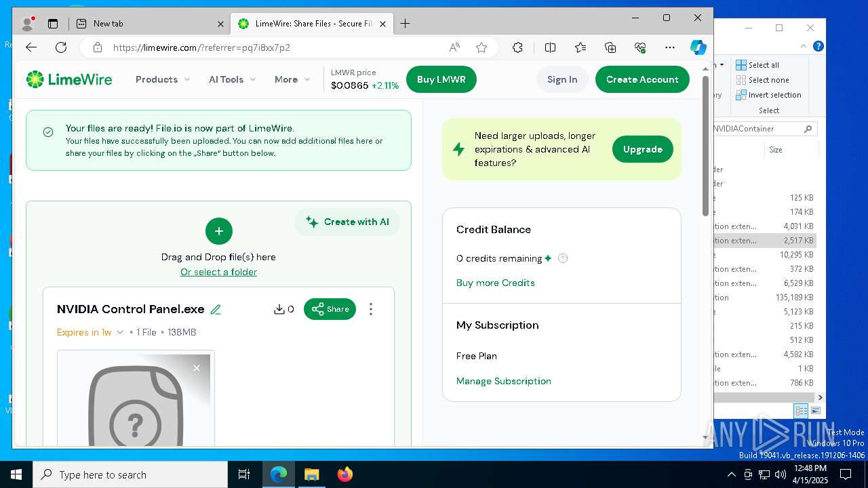Image resolution: width=868 pixels, height=488 pixels.
Task: Switch to the New tab tab
Action: click(x=149, y=24)
